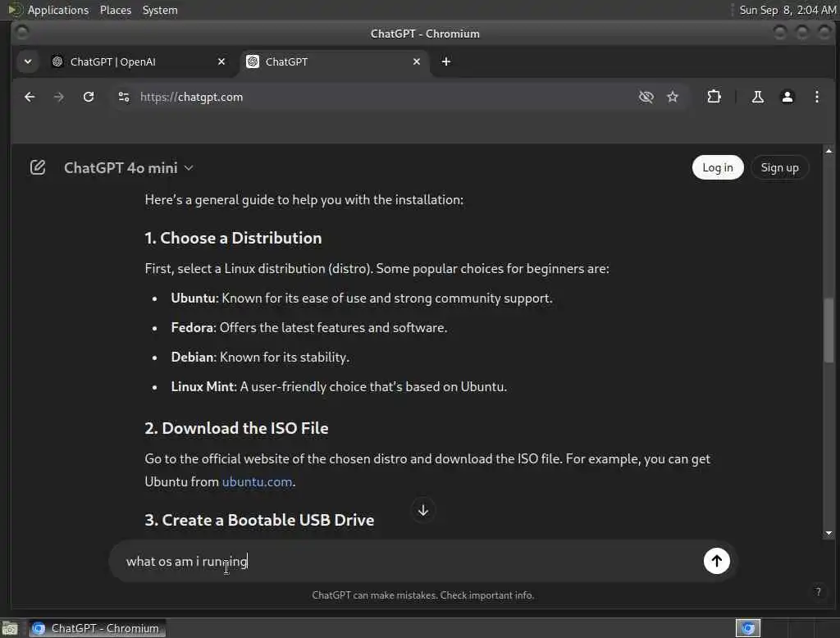Screen dimensions: 840x638
Task: Click the window menu button in title bar
Action: tap(22, 34)
